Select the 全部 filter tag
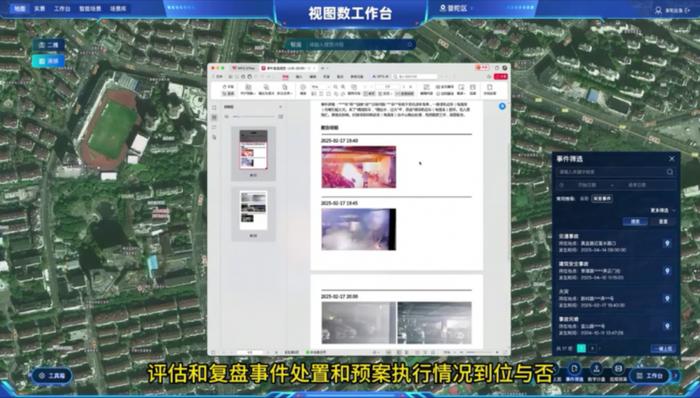This screenshot has height=398, width=700. tap(583, 199)
